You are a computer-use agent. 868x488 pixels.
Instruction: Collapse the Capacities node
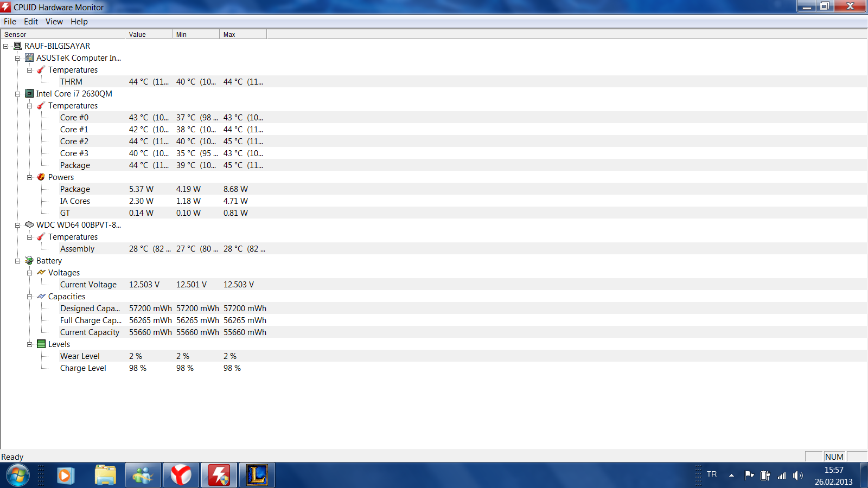click(30, 297)
